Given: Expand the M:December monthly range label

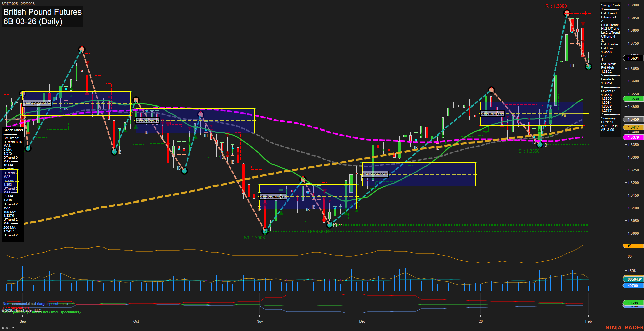Looking at the screenshot, I should pyautogui.click(x=375, y=174).
